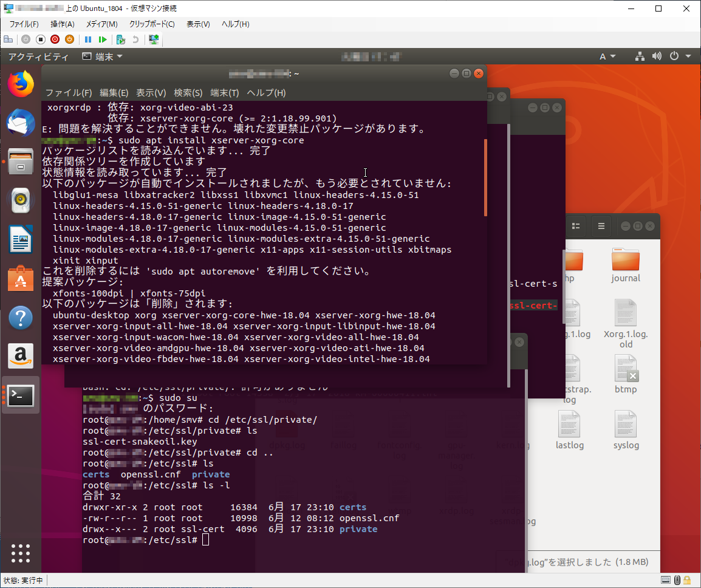The image size is (701, 588).
Task: Click the '状態: 実行中' status text
Action: (x=23, y=580)
